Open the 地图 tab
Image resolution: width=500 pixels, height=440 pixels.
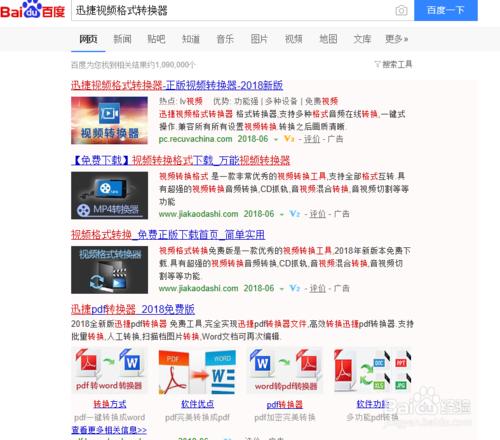[328, 39]
